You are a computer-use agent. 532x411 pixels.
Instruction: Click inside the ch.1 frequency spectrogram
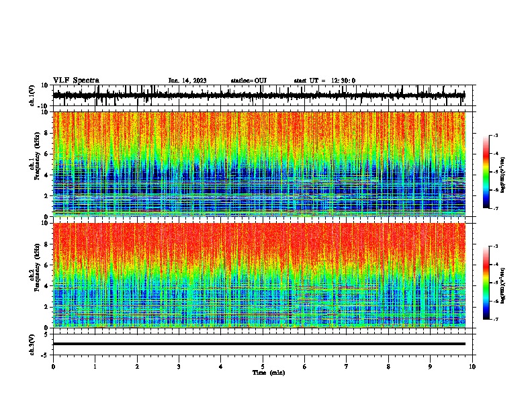(x=259, y=164)
